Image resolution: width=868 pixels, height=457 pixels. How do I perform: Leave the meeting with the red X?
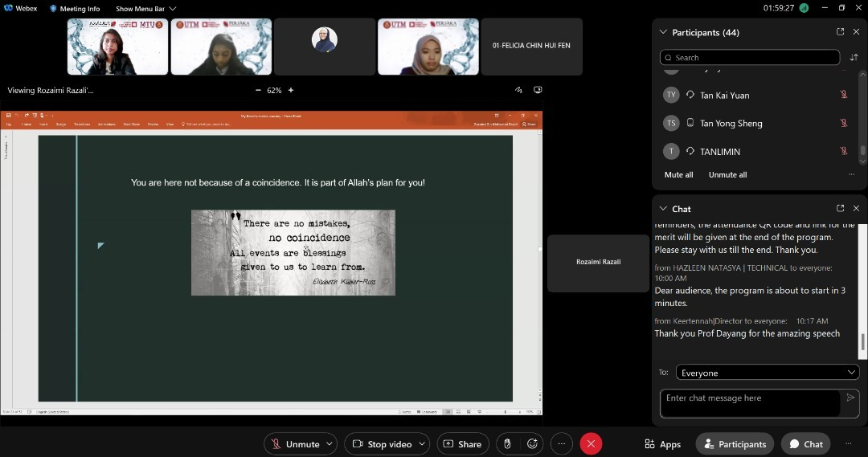[591, 443]
